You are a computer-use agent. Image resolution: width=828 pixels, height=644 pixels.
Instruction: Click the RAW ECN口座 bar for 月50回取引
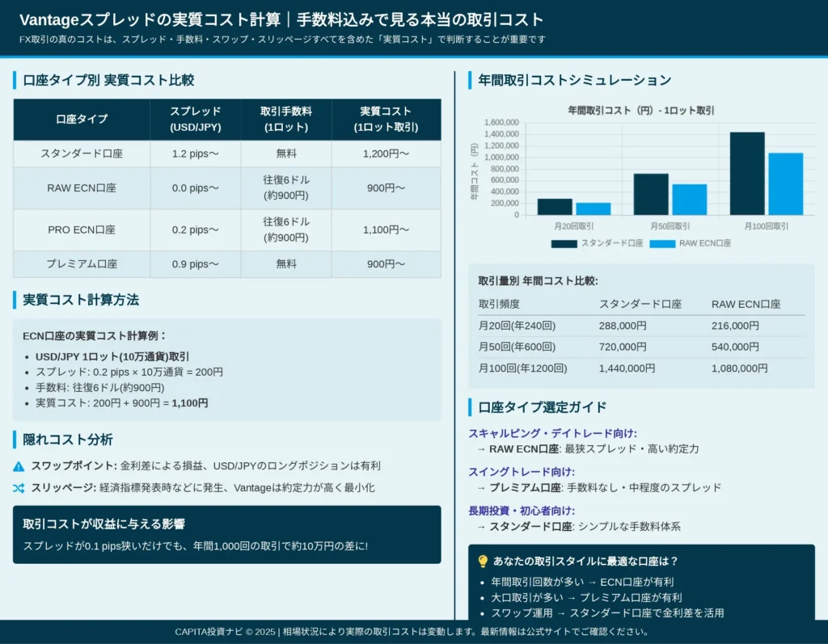(x=689, y=200)
